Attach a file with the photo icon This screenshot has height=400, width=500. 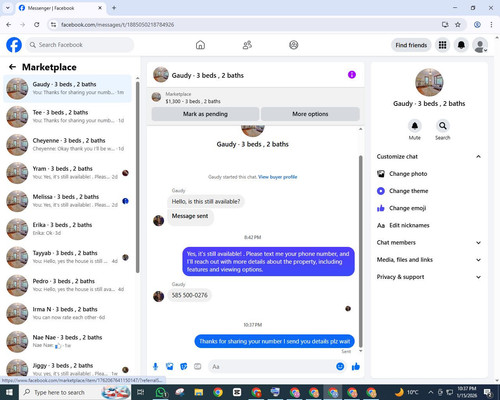[x=170, y=367]
